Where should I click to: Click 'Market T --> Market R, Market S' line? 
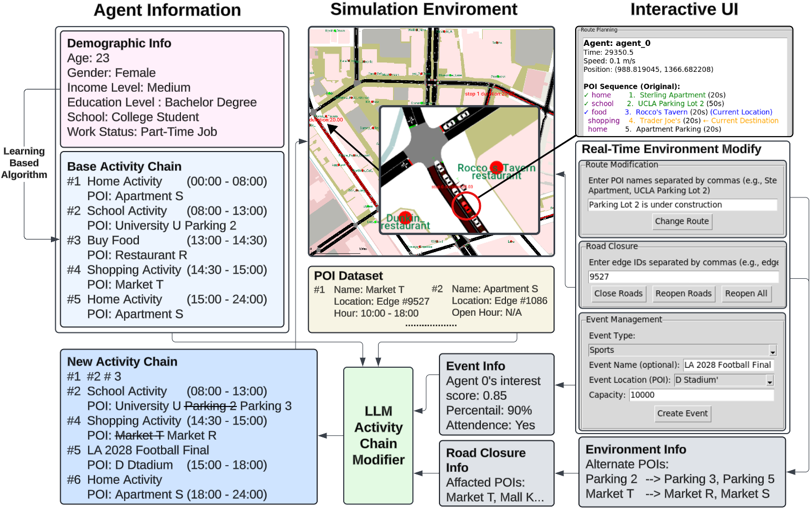click(x=677, y=494)
